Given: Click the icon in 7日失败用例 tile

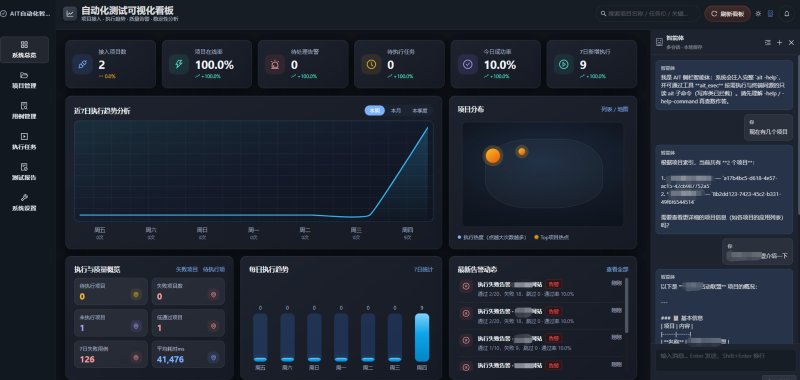Looking at the screenshot, I should tap(136, 357).
